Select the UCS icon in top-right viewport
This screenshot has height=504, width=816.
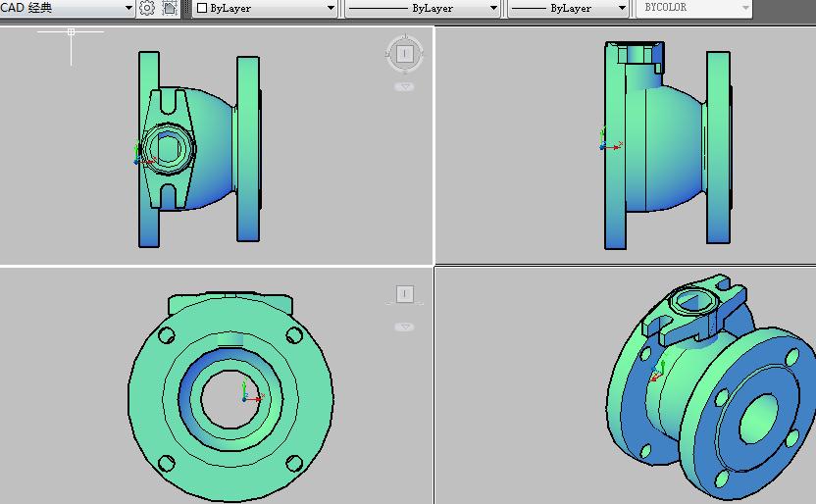point(609,140)
